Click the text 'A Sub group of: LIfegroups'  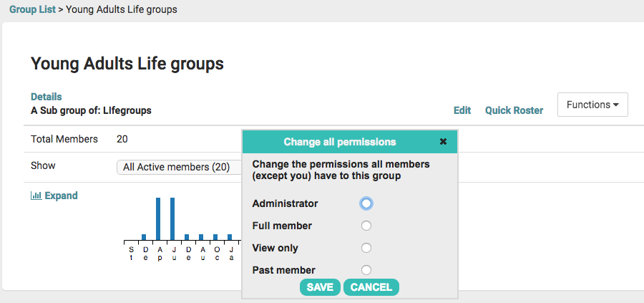[x=91, y=110]
